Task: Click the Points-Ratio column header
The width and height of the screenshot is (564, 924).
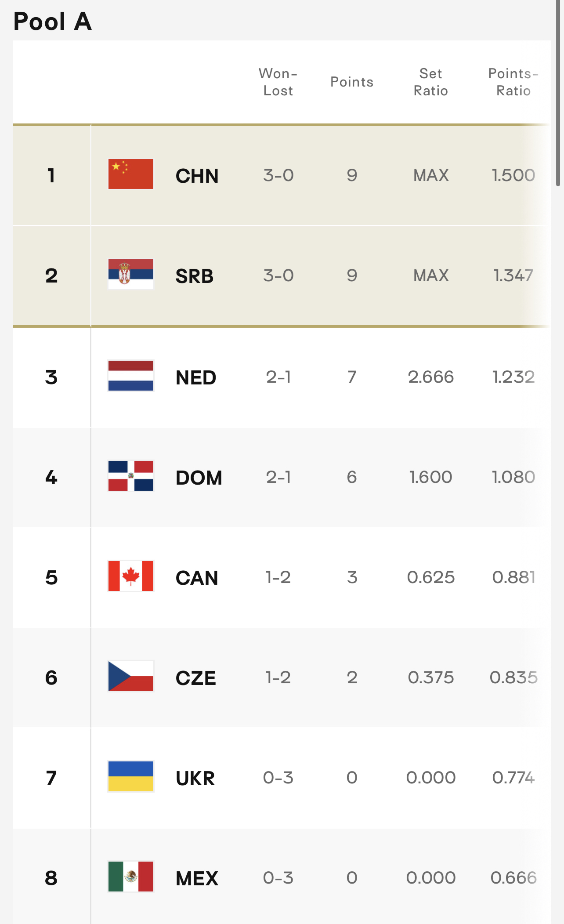Action: tap(513, 82)
